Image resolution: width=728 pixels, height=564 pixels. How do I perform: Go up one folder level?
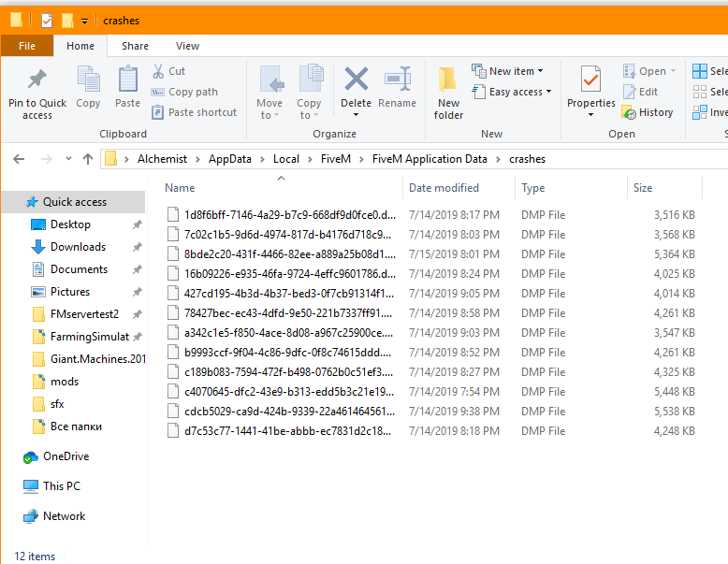[88, 159]
